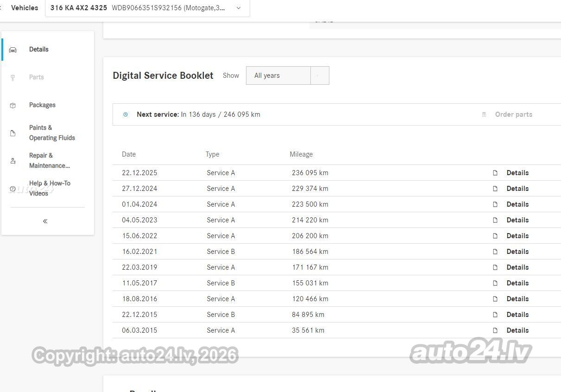Click document icon in 120 466 km row
The image size is (561, 392).
click(x=495, y=299)
